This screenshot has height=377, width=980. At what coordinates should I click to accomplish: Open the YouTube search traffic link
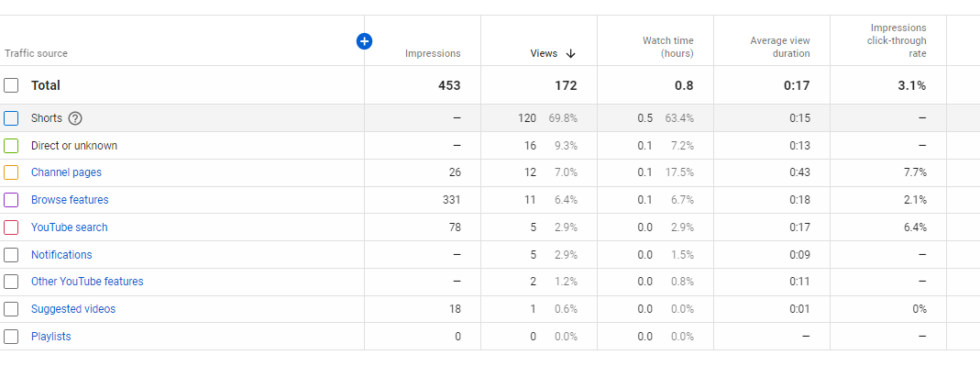point(70,227)
